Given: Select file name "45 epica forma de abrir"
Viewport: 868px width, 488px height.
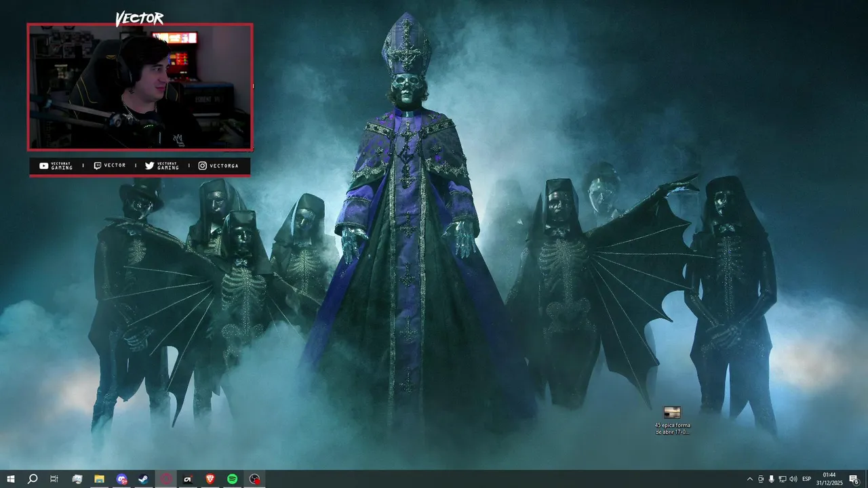Looking at the screenshot, I should (x=673, y=428).
